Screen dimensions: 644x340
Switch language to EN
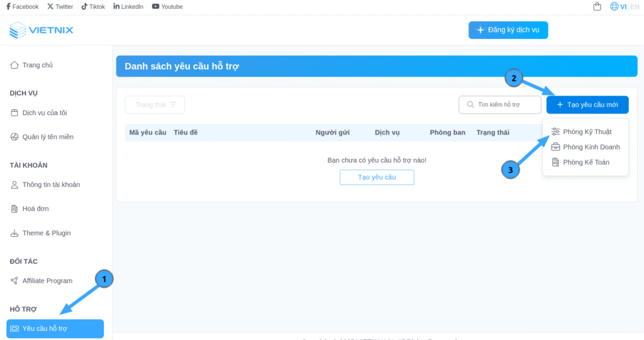click(x=635, y=7)
